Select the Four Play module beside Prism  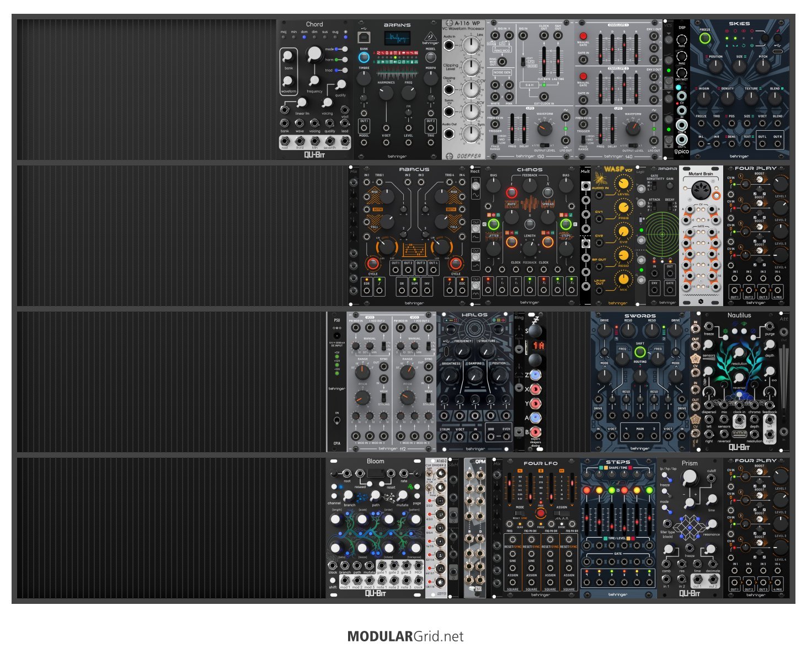coord(756,528)
